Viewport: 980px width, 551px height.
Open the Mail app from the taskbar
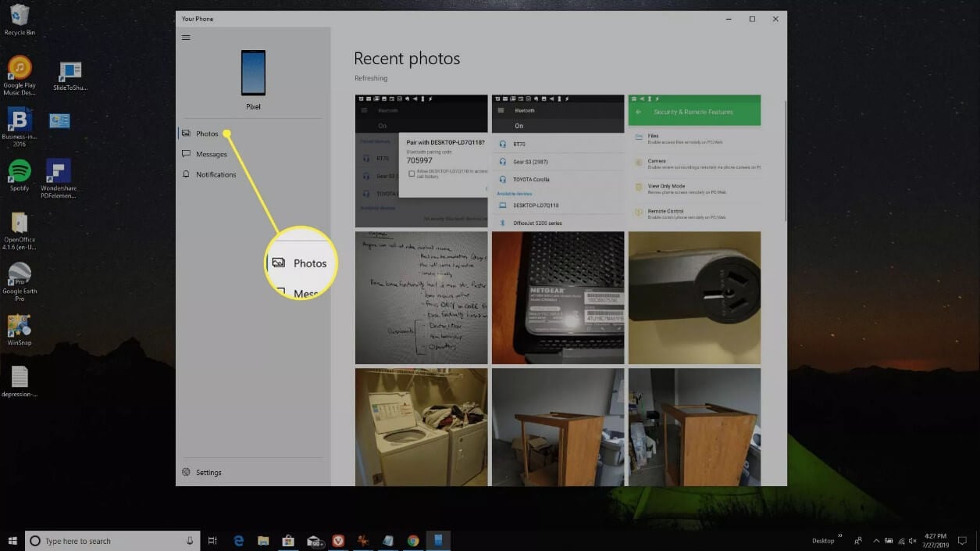314,541
